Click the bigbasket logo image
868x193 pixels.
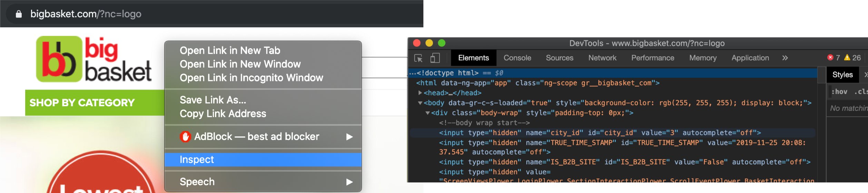(x=94, y=59)
